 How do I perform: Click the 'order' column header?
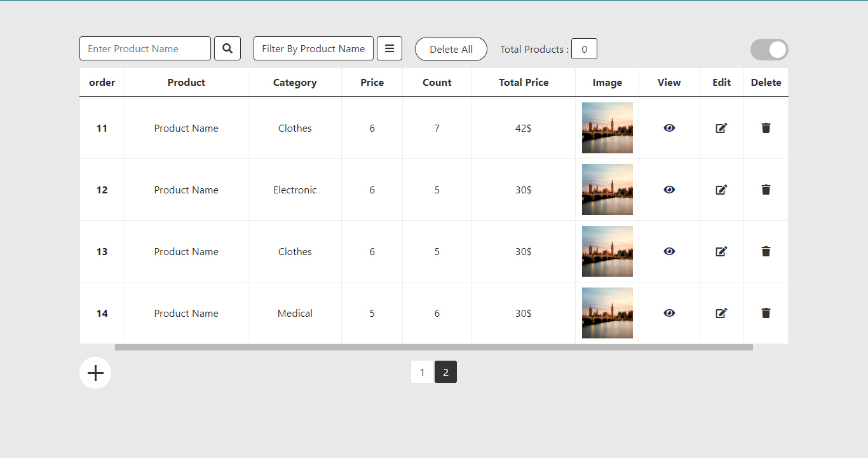click(x=102, y=82)
